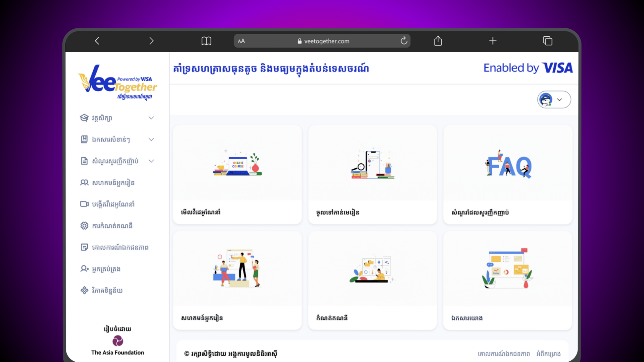Click the rightmost footer link
The height and width of the screenshot is (362, 644).
coord(548,354)
